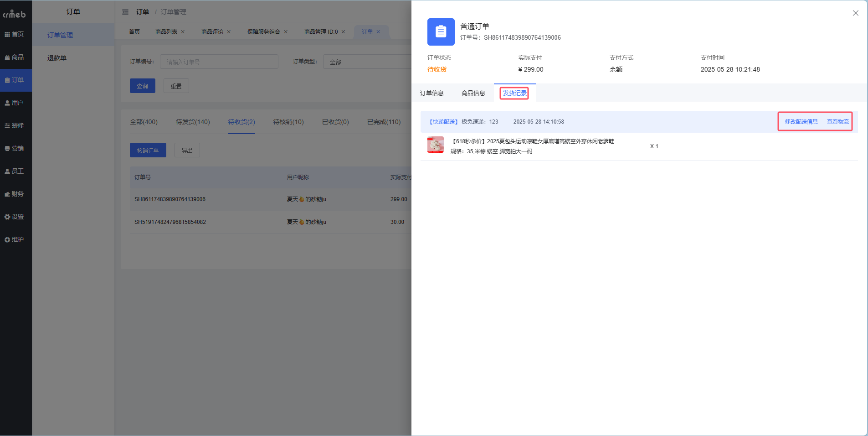
Task: Select the 装修 sidebar icon
Action: [x=15, y=125]
